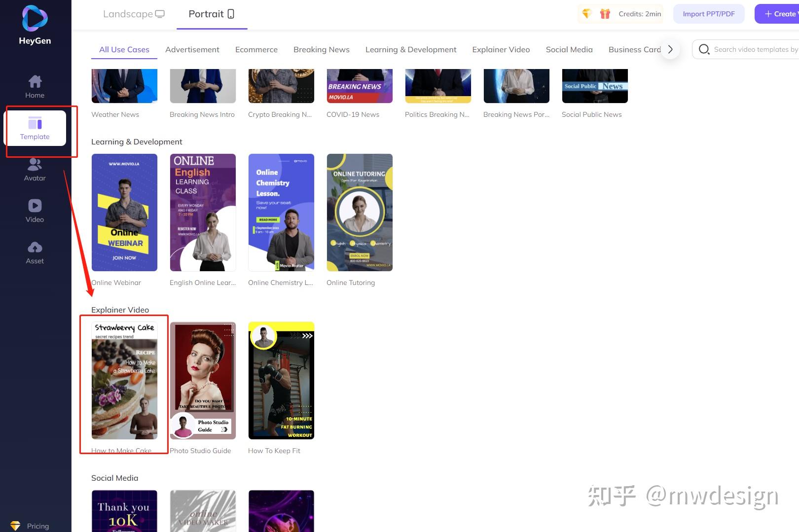Switch to the Landscape tab
Screen dimensions: 799x532
coord(134,14)
